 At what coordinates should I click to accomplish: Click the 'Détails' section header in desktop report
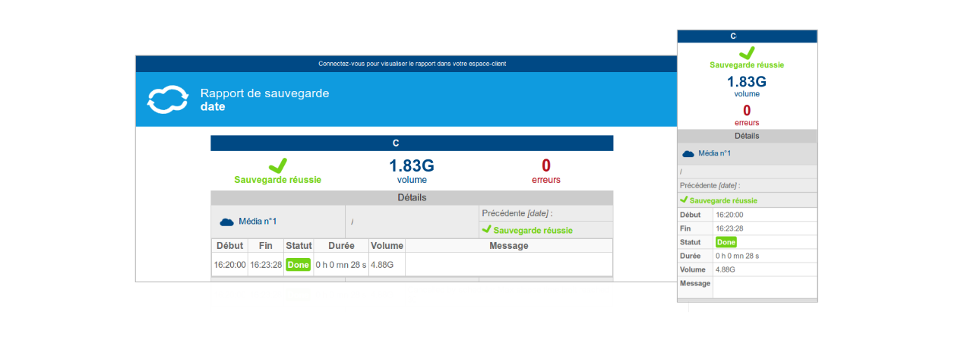(x=412, y=198)
